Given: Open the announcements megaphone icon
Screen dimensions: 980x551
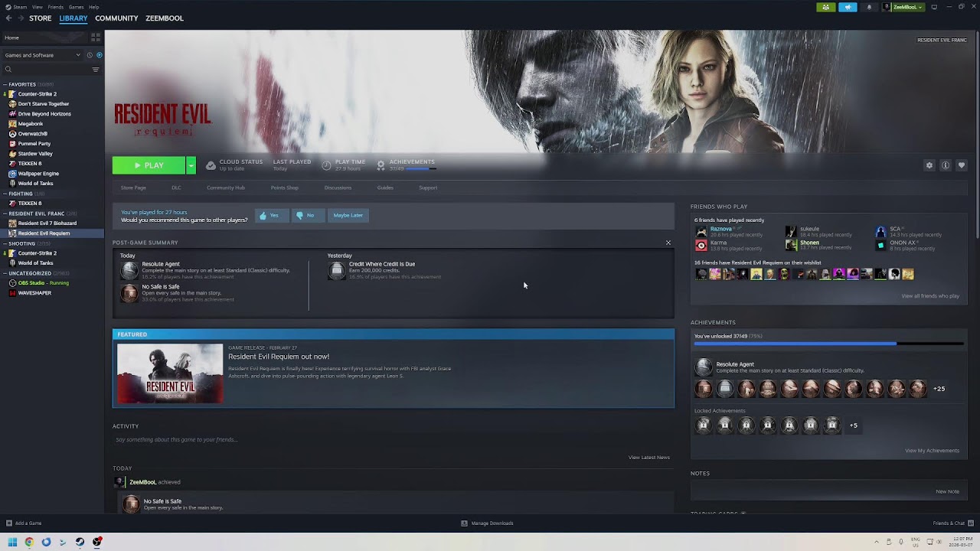Looking at the screenshot, I should pyautogui.click(x=848, y=7).
